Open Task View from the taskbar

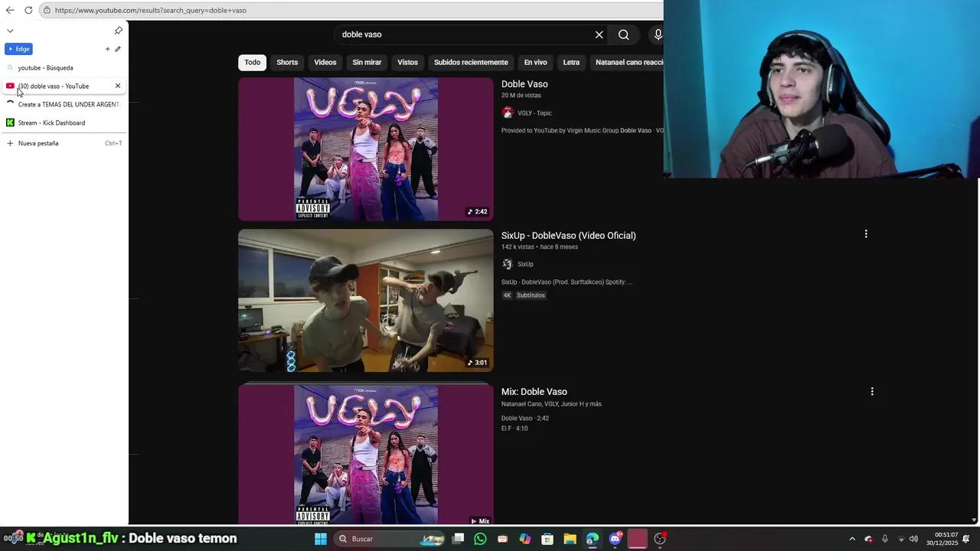458,539
